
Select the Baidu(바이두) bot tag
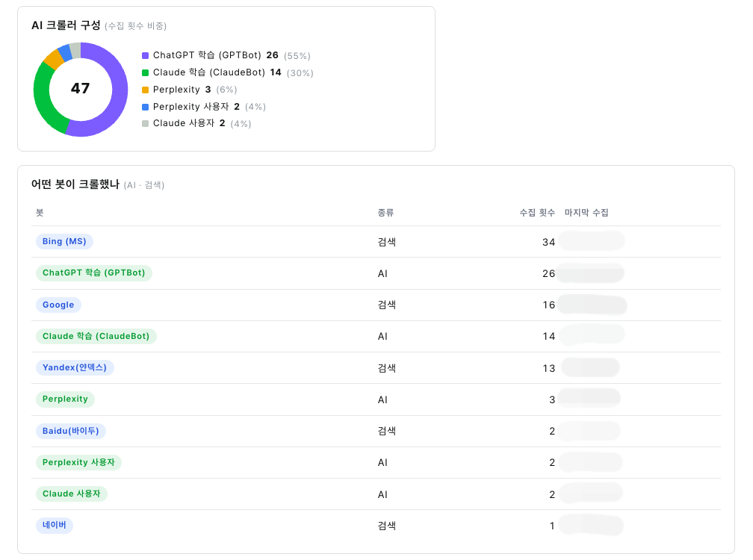click(x=70, y=431)
